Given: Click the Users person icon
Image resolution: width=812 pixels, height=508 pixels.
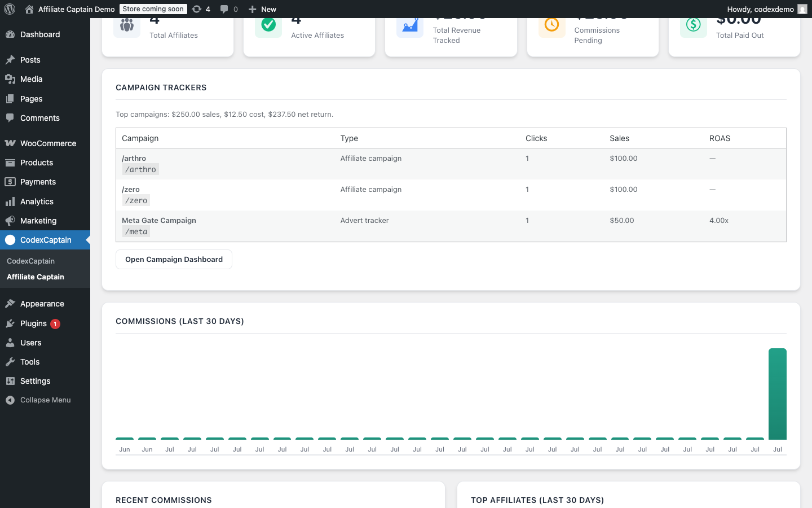Looking at the screenshot, I should pos(10,343).
